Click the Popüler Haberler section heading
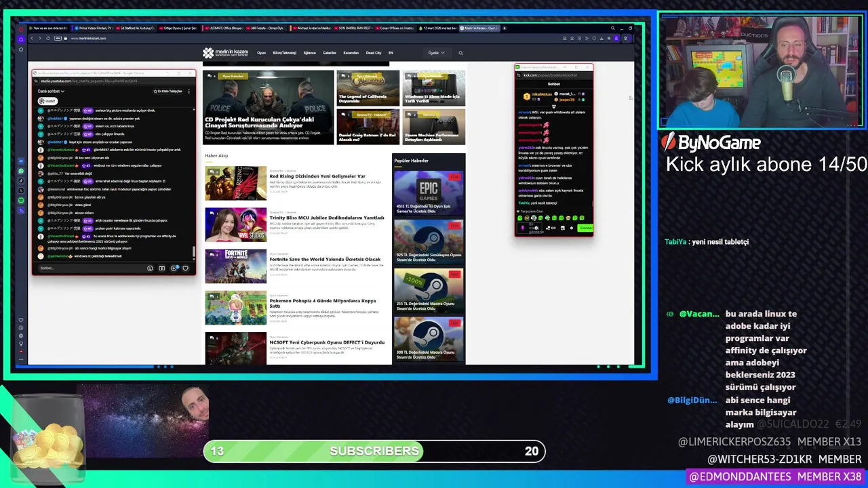Viewport: 868px width, 488px height. point(412,161)
